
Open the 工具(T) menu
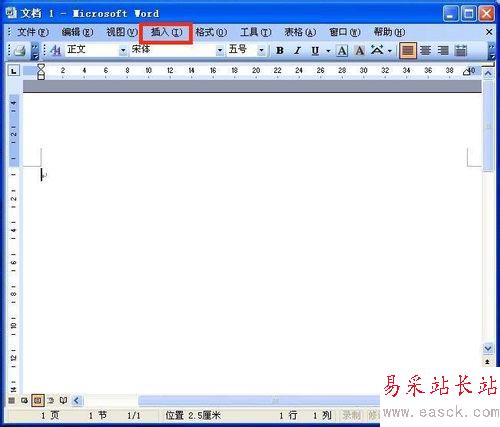pos(256,32)
